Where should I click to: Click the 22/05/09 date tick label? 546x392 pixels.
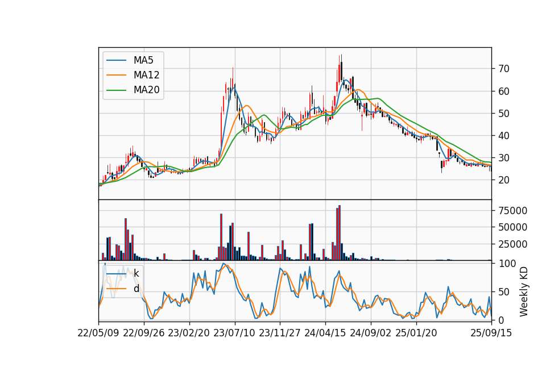pyautogui.click(x=98, y=333)
